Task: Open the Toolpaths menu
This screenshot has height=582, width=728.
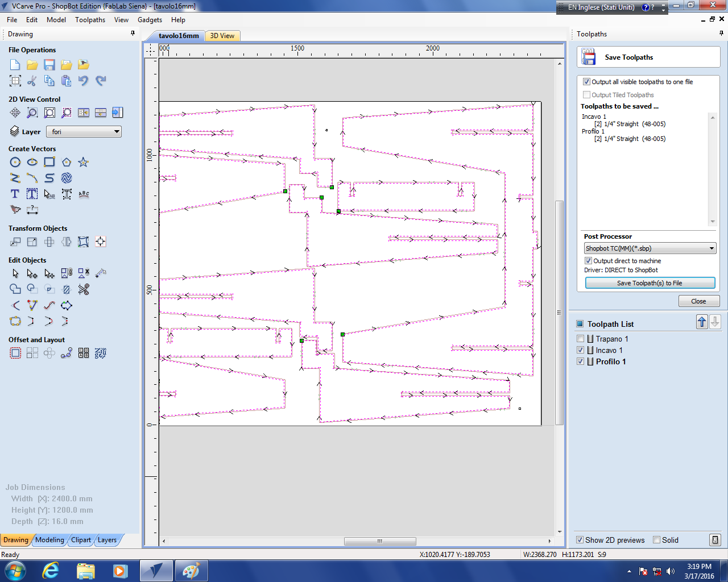Action: (90, 19)
